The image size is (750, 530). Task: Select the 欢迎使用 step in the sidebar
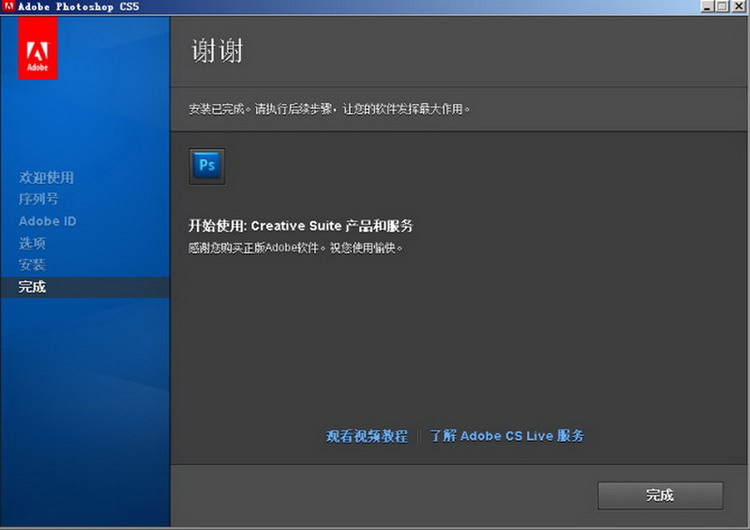click(x=46, y=177)
